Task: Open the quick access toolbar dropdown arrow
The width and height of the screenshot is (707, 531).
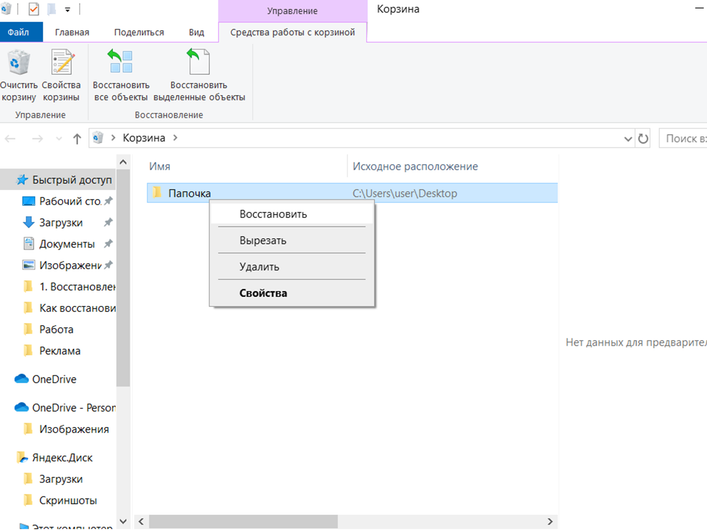Action: [68, 9]
